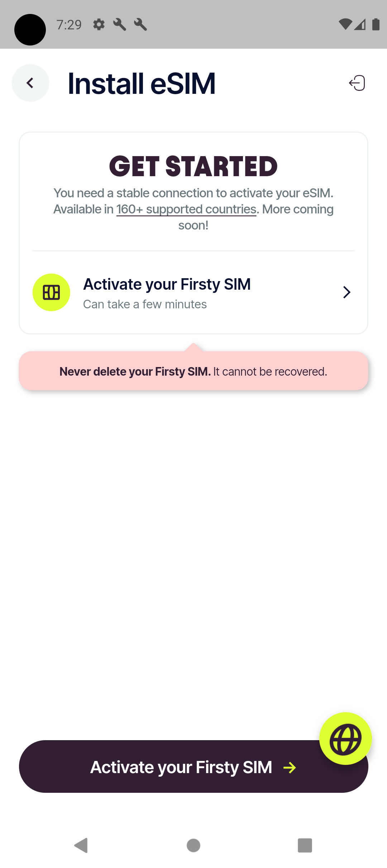
Task: Tap the yellow arrow on the activate button
Action: 290,767
